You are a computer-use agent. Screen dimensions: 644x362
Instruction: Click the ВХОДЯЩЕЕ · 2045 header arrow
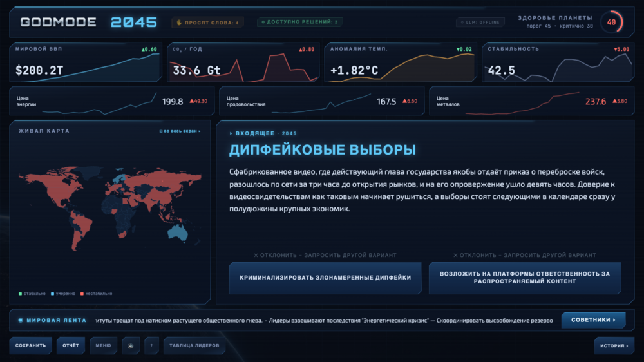(231, 133)
